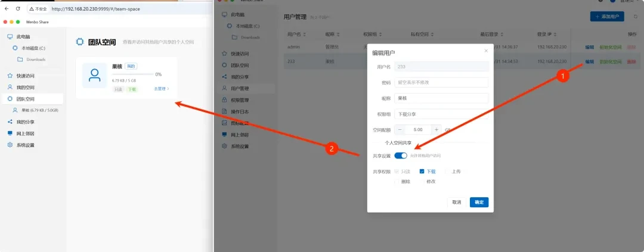Viewport: 644px width, 252px height.
Task: Click the 昵称 field containing 果核
Action: (x=441, y=98)
